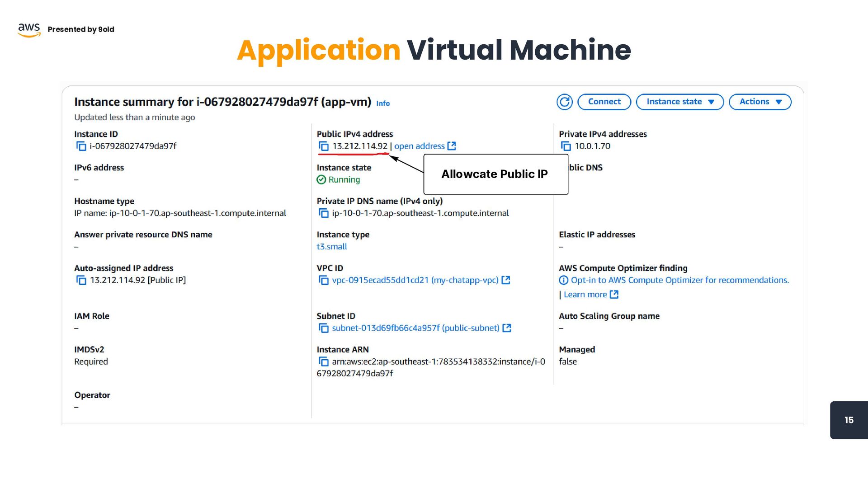Copy the Instance ID value
Screen dimensions: 868x488
coord(81,146)
